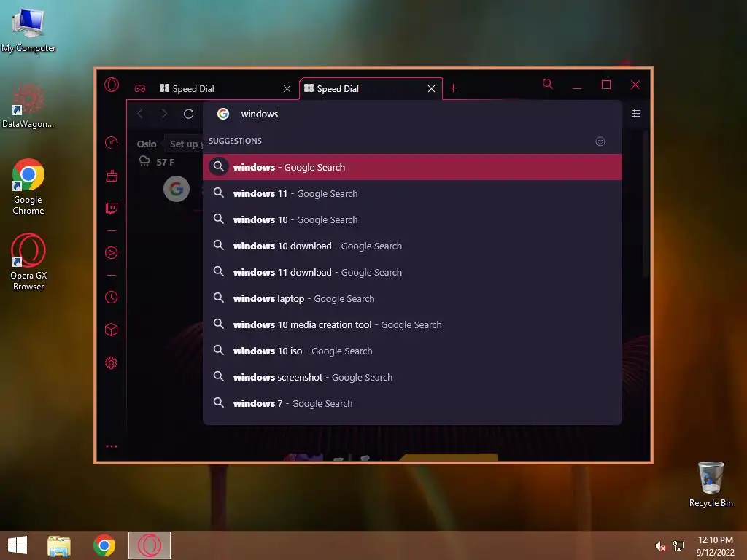Open Settings gear in Opera sidebar

click(x=112, y=362)
